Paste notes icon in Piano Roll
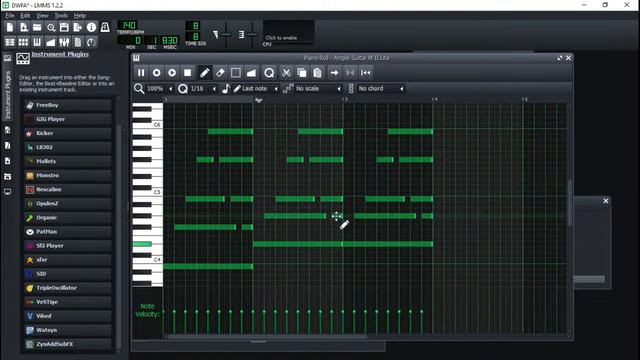Image resolution: width=640 pixels, height=360 pixels. pos(318,73)
